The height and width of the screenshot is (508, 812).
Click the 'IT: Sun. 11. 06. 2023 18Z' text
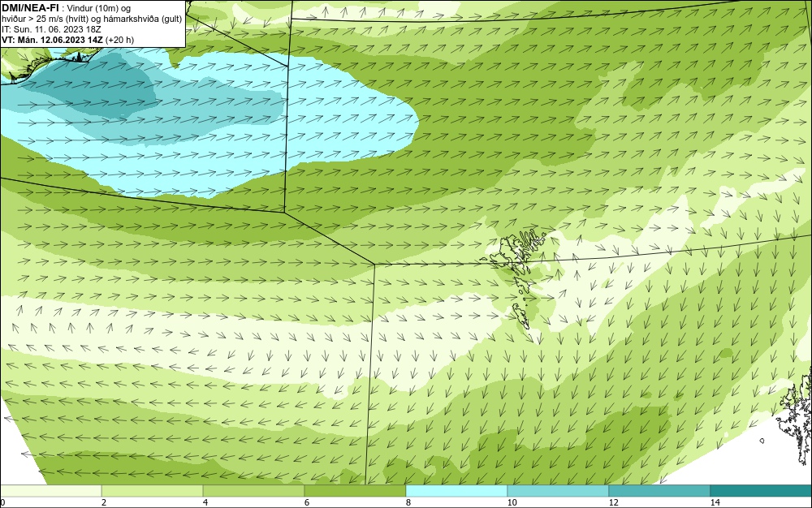(x=51, y=29)
